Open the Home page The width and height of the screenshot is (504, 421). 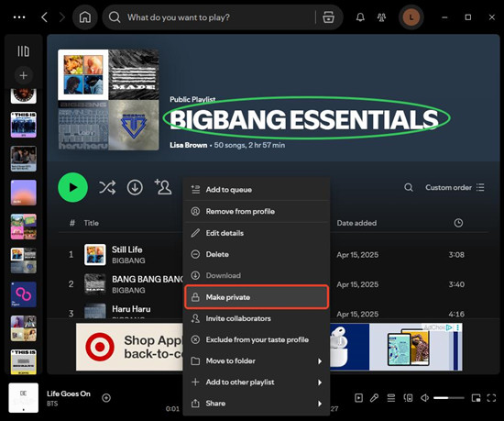(85, 17)
